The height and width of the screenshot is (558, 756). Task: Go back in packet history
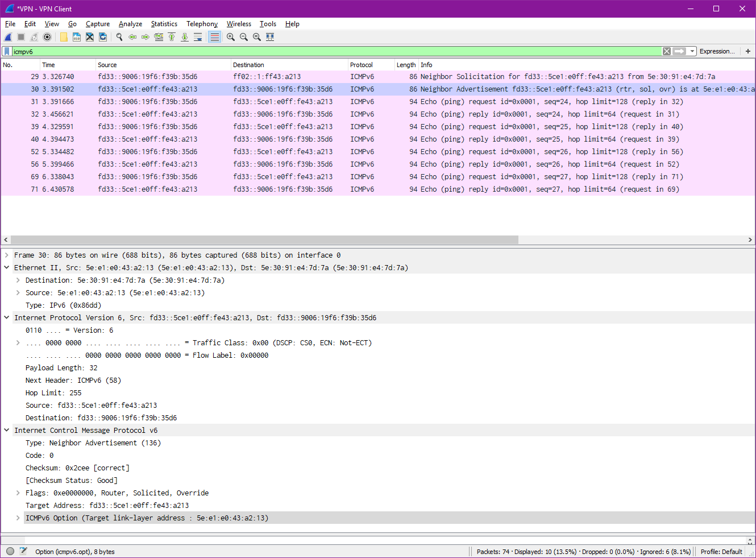tap(132, 37)
